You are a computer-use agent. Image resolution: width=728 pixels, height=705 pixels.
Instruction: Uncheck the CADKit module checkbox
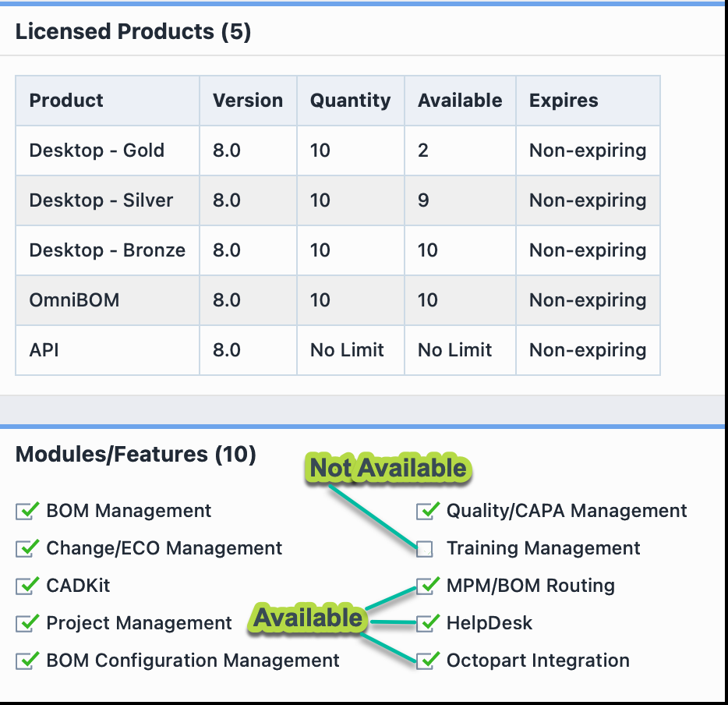[26, 586]
